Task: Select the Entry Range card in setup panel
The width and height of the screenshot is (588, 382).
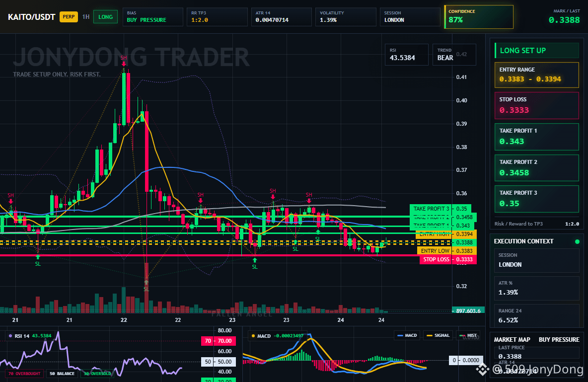Action: (x=537, y=75)
